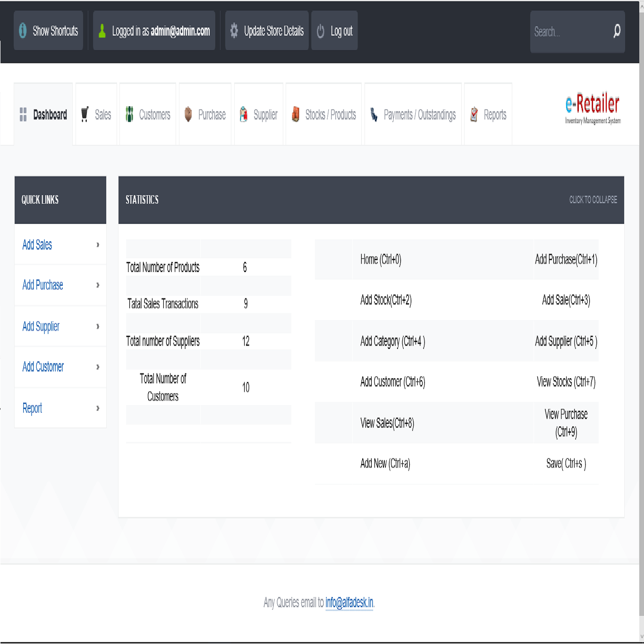The width and height of the screenshot is (644, 644).
Task: Click the Reports clipboard icon
Action: click(x=474, y=115)
